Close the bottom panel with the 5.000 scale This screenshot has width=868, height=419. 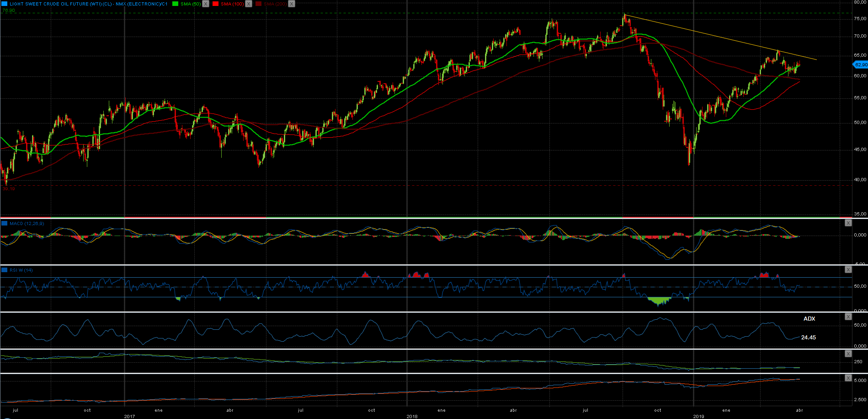click(848, 378)
